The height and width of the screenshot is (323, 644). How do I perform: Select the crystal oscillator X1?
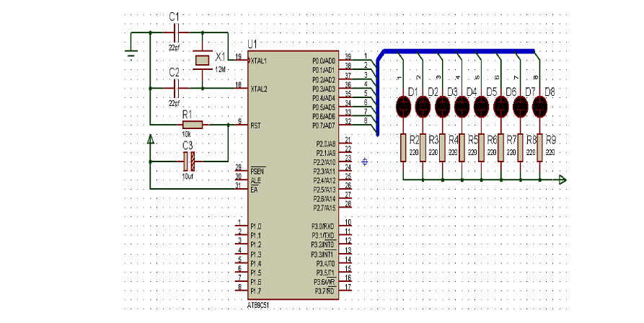click(x=203, y=60)
